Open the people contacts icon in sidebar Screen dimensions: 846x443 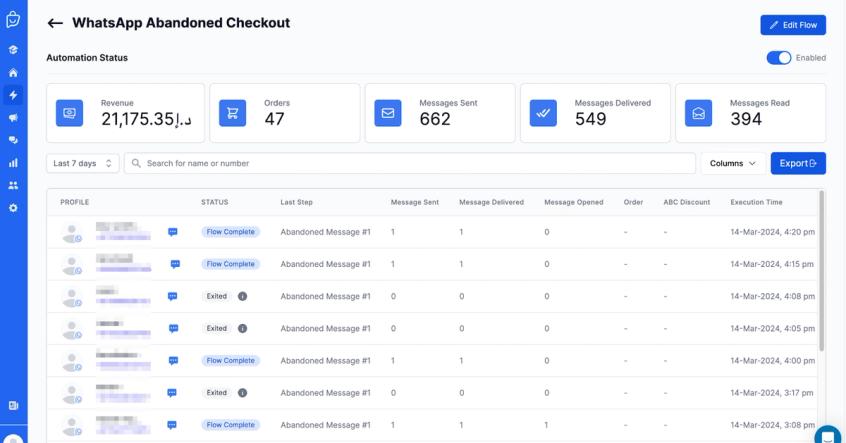point(13,185)
